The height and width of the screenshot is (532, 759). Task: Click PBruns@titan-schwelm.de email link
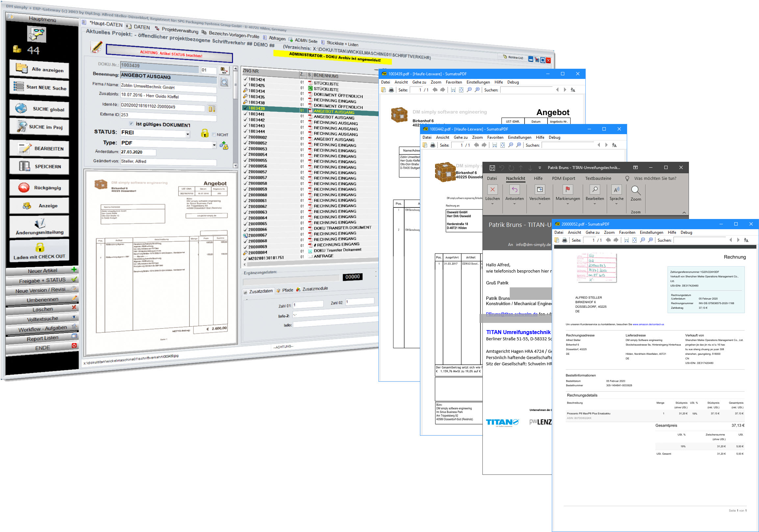pos(511,314)
